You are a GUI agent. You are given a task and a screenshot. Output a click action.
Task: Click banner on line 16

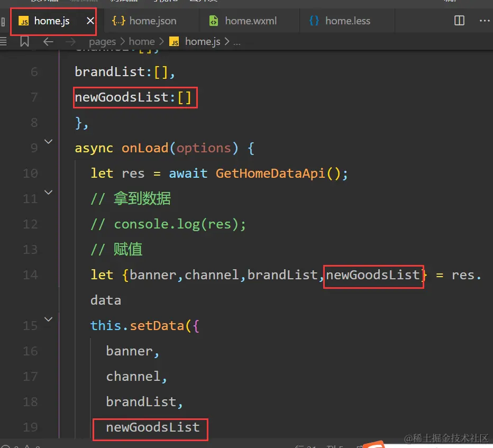(x=129, y=351)
